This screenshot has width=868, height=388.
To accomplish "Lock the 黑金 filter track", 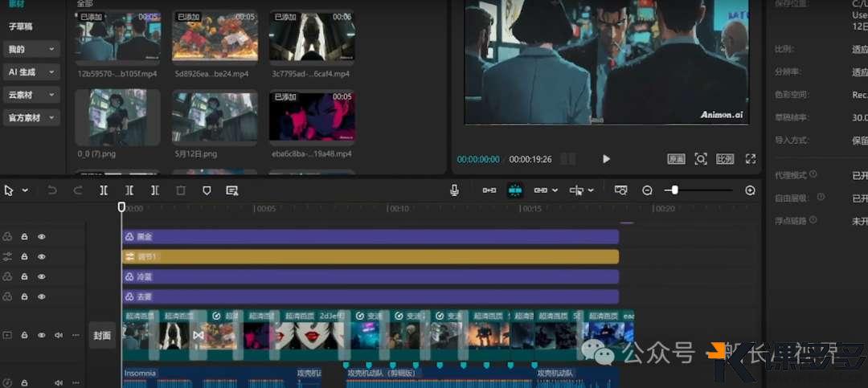I will (x=24, y=236).
